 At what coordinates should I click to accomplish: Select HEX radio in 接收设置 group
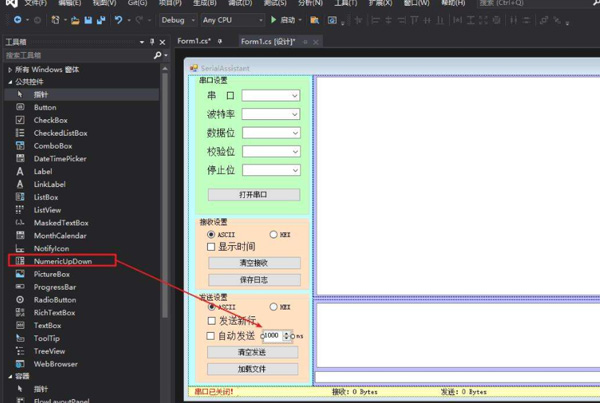tap(273, 234)
